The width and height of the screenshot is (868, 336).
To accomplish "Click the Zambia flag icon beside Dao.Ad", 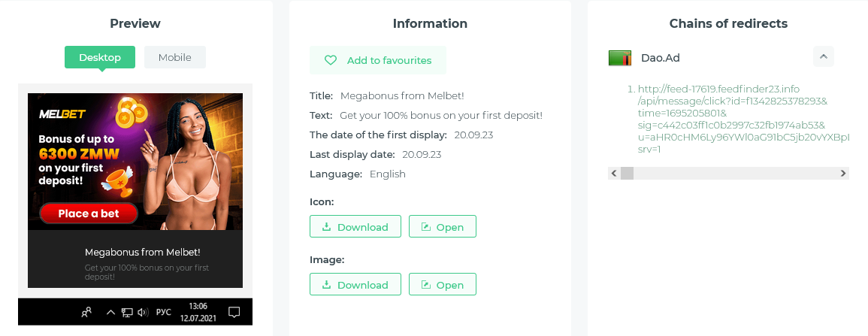I will tap(619, 58).
